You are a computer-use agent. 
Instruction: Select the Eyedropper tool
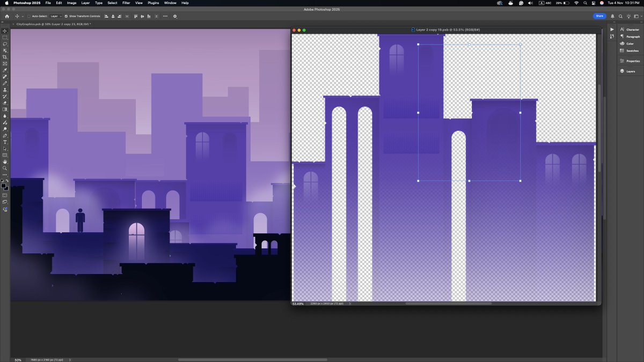pyautogui.click(x=4, y=70)
